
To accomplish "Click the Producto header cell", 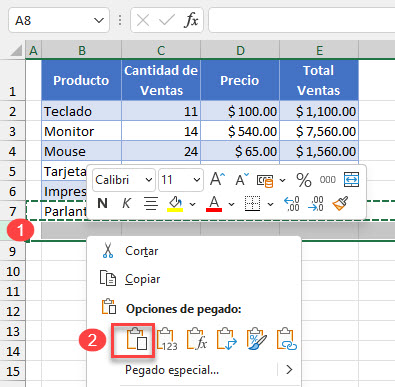I will pos(82,80).
